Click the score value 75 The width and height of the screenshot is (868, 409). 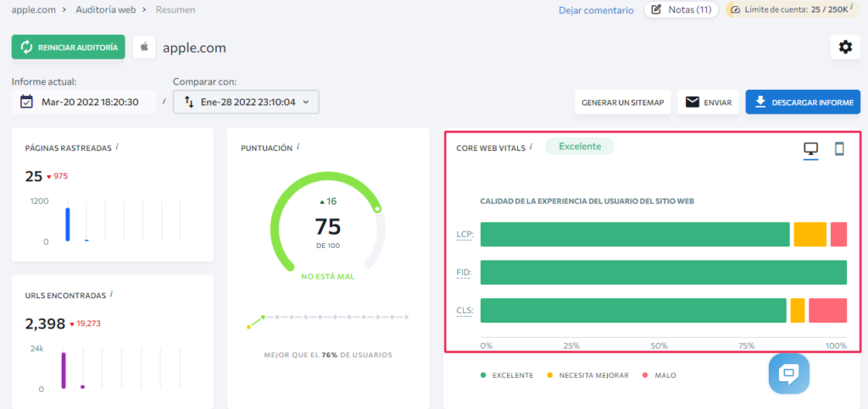point(328,227)
